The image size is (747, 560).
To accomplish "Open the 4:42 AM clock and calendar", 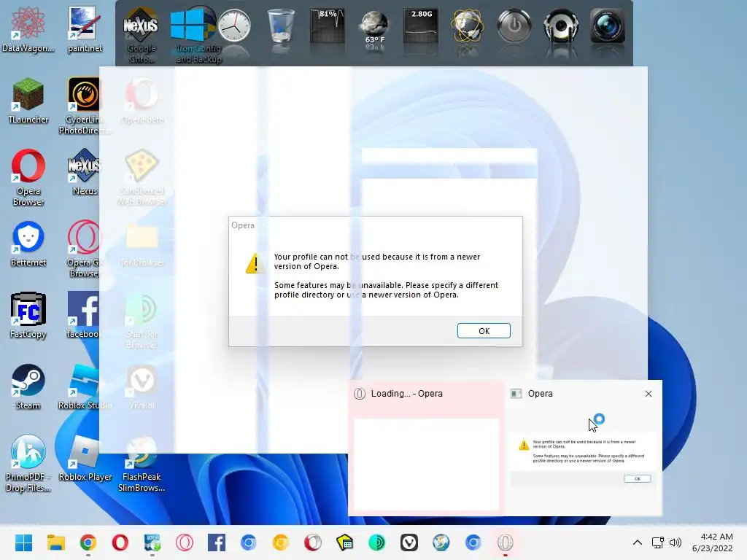I will 713,542.
